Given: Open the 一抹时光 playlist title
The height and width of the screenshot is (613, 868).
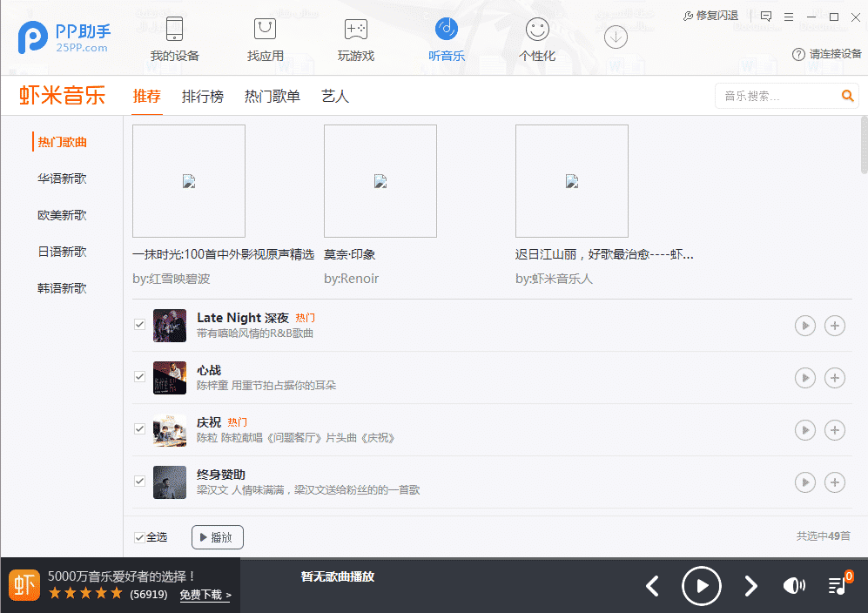Looking at the screenshot, I should 224,255.
